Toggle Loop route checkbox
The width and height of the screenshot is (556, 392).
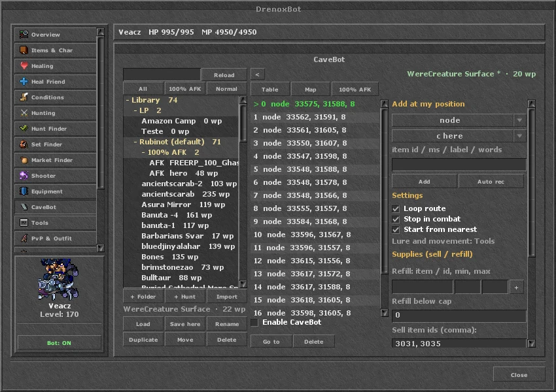[x=396, y=208]
